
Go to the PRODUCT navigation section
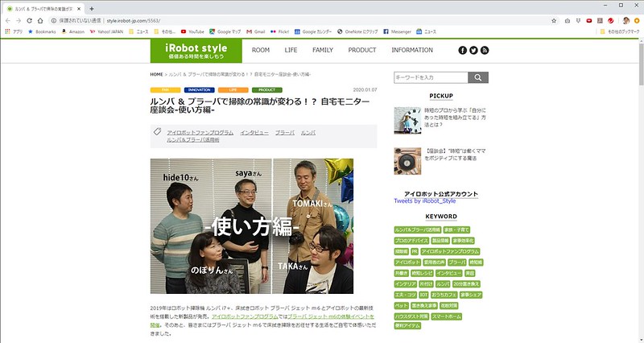coord(361,50)
